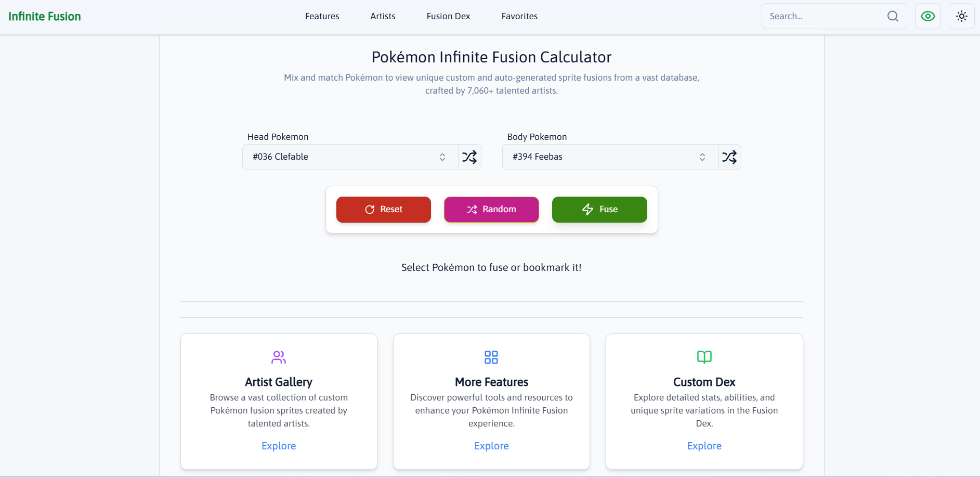
Task: Navigate to the Fusion Dex page
Action: (x=448, y=16)
